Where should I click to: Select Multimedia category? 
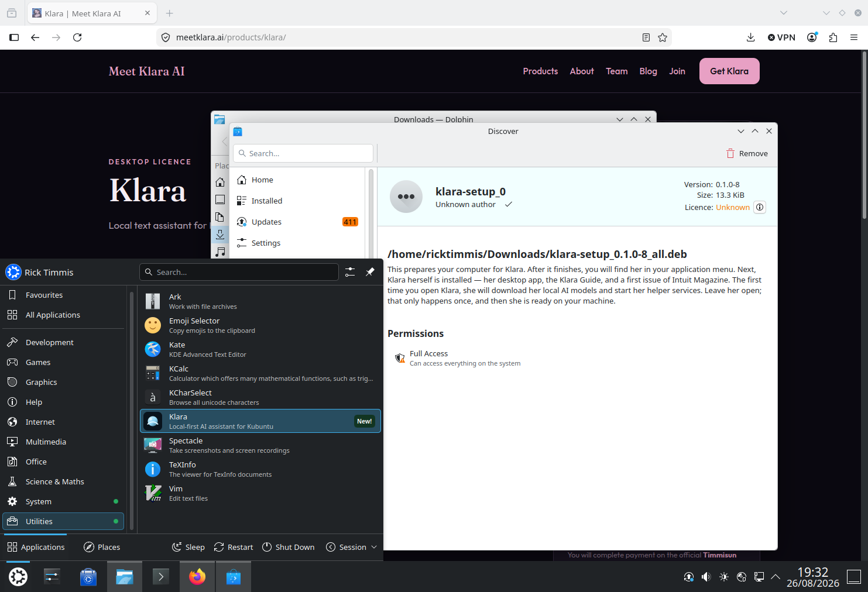click(x=63, y=442)
